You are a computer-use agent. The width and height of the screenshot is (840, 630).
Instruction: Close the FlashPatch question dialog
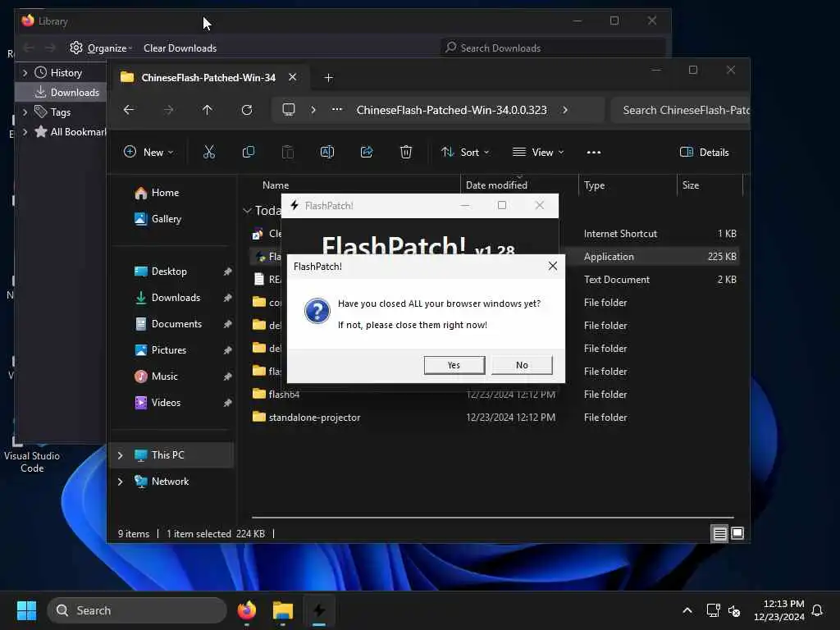552,267
